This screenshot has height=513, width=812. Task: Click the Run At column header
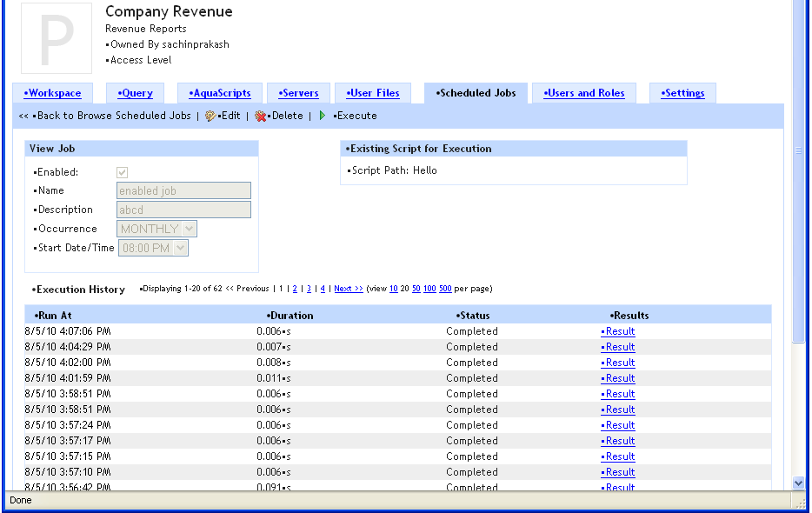[x=53, y=316]
